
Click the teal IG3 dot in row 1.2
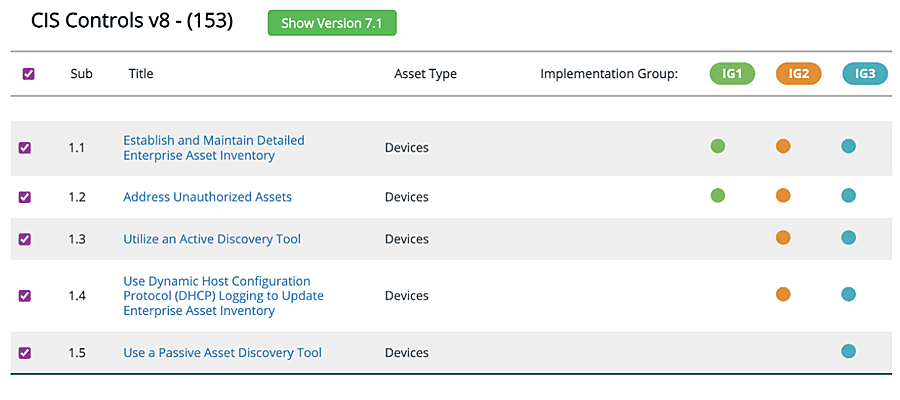[x=848, y=196]
